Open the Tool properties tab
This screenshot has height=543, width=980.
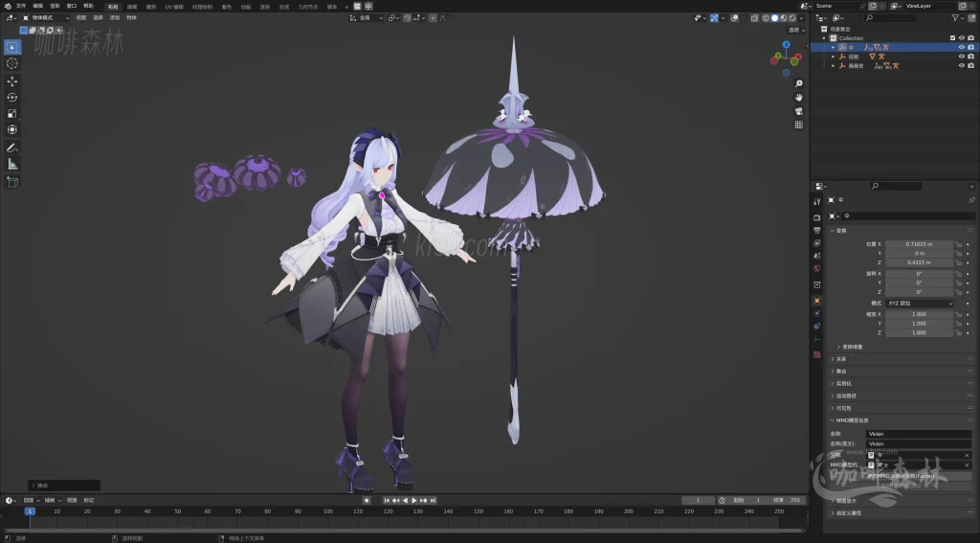817,201
